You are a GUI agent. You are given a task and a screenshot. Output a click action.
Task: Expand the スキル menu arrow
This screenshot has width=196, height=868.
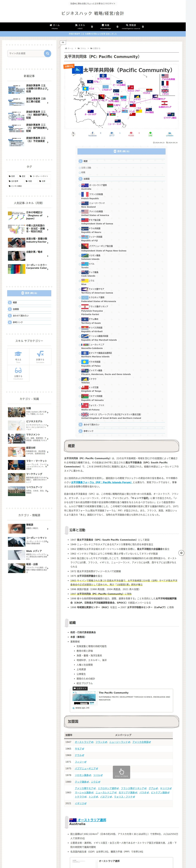92,27
